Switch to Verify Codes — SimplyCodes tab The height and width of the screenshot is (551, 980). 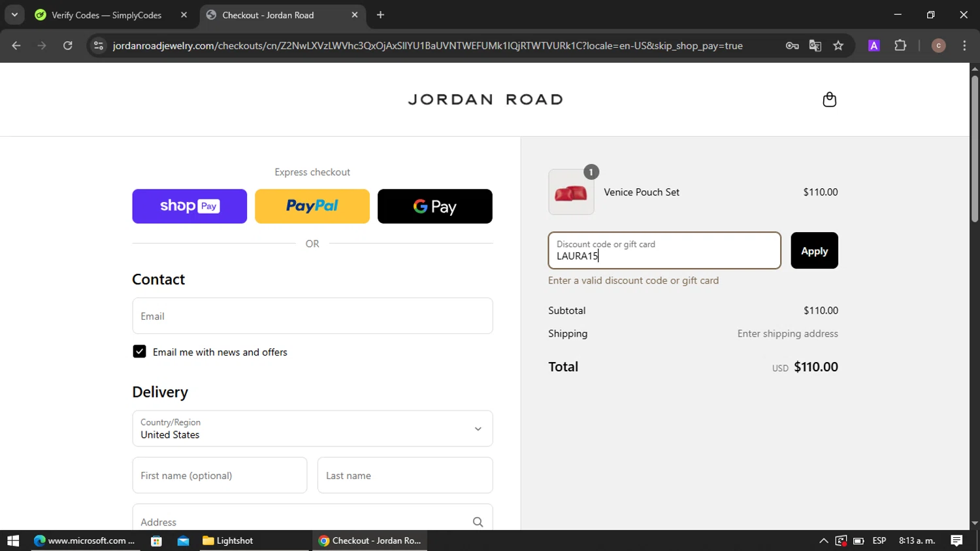106,15
